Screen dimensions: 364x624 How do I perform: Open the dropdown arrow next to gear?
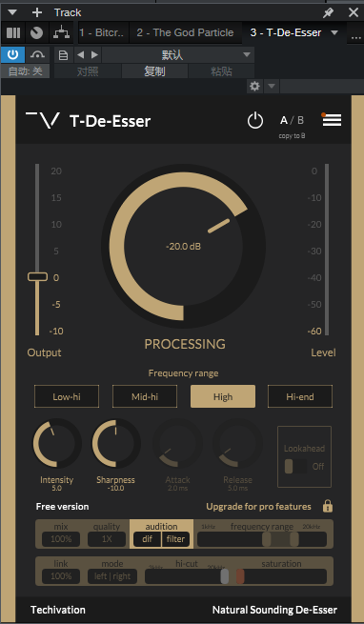click(272, 86)
